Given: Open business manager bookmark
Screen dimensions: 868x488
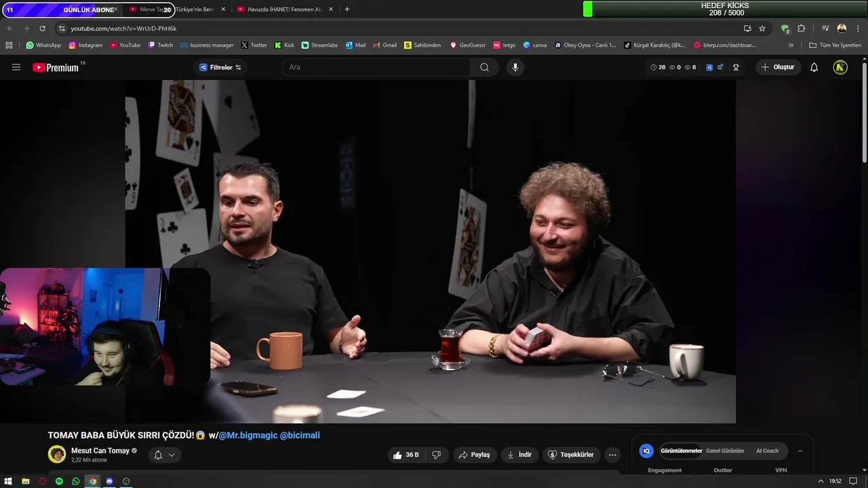Looking at the screenshot, I should (207, 45).
